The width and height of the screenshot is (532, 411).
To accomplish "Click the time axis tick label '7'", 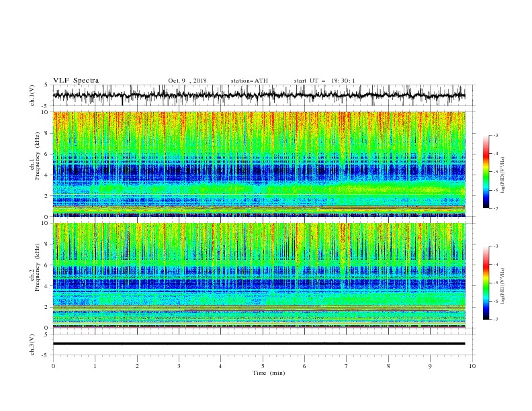I will [347, 366].
